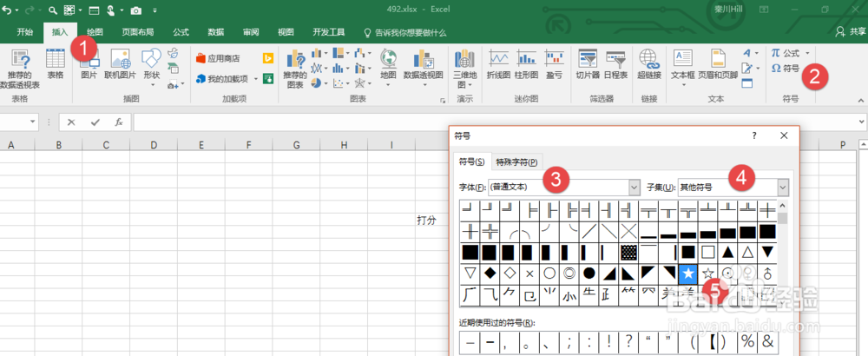This screenshot has width=868, height=356.
Task: Pick the recently used % symbol
Action: (x=747, y=341)
